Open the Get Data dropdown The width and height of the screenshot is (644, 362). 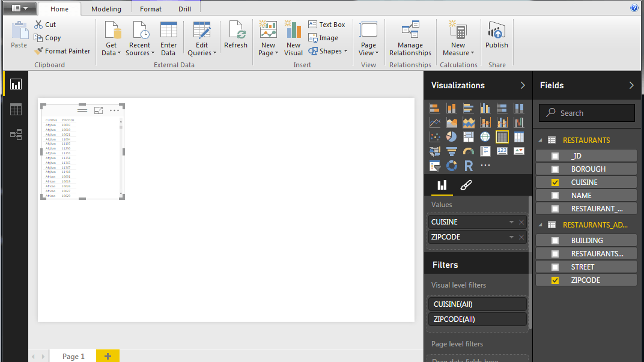(x=112, y=49)
